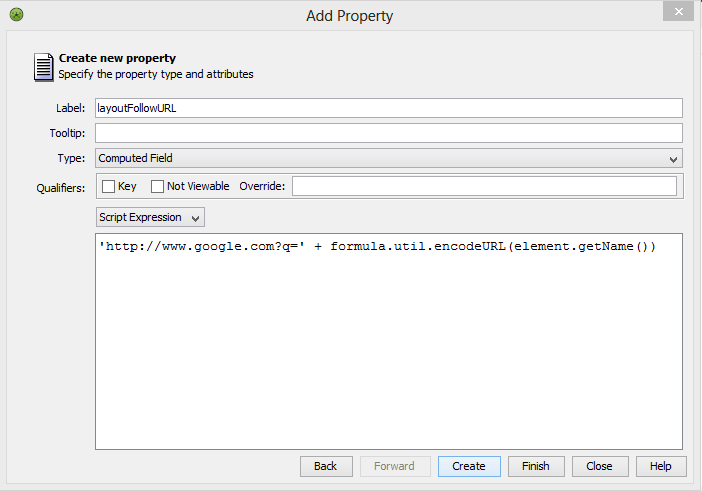Focus the empty Tooltip input field

[389, 133]
